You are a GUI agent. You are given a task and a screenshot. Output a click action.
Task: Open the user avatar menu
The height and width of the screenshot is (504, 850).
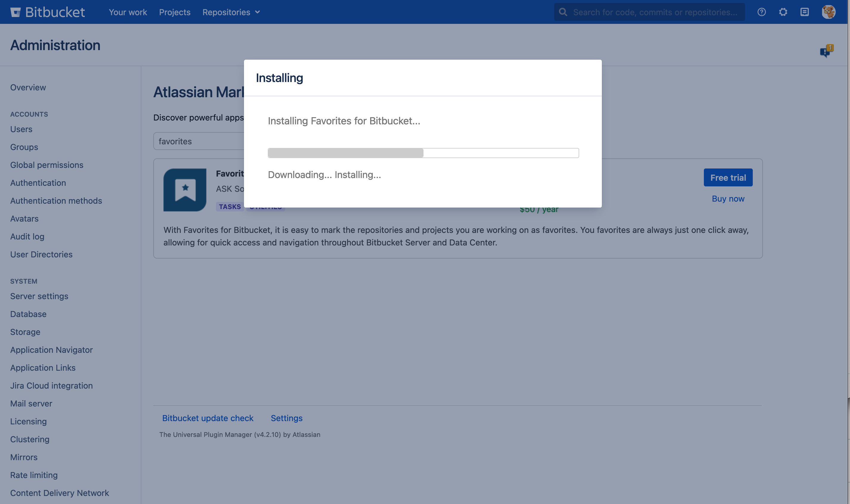[x=829, y=12]
